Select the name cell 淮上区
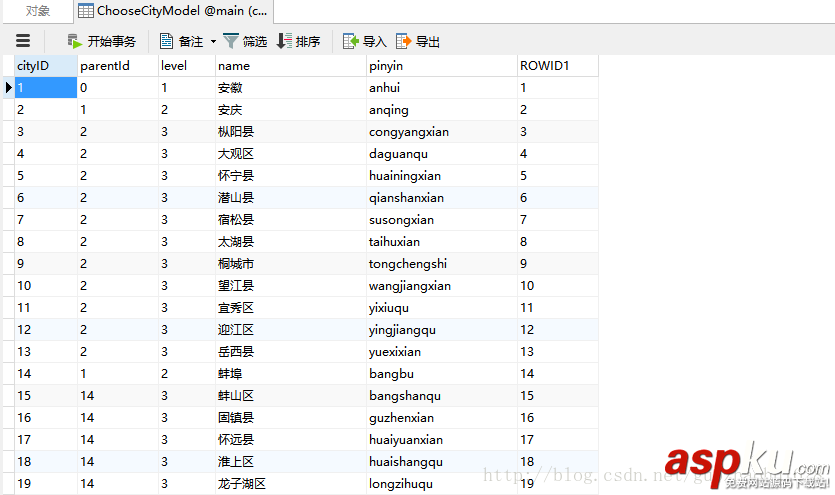 tap(291, 461)
